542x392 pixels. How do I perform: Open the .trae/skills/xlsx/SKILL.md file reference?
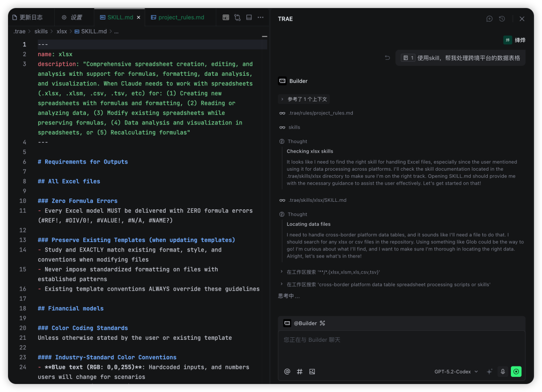(317, 200)
